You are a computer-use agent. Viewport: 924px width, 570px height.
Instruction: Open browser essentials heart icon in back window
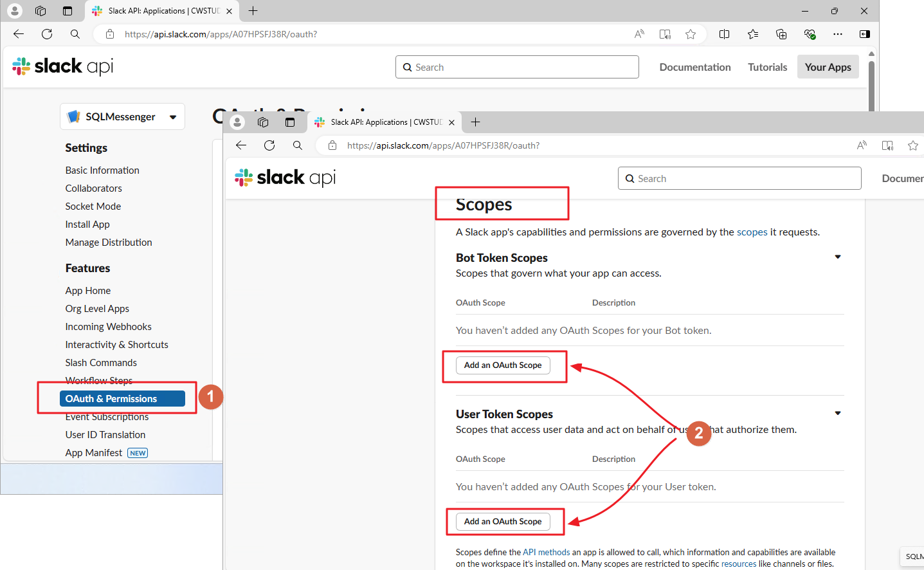[810, 34]
